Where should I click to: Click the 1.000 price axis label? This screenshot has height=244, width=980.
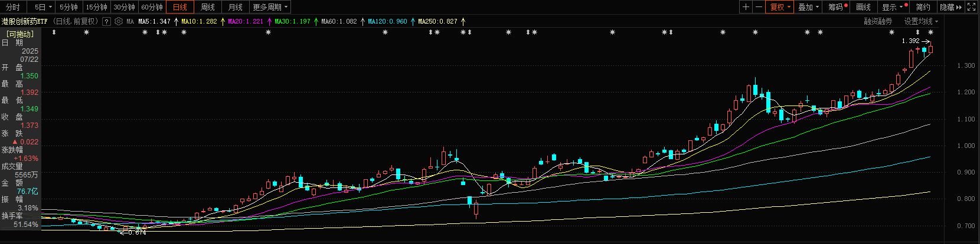(x=966, y=146)
